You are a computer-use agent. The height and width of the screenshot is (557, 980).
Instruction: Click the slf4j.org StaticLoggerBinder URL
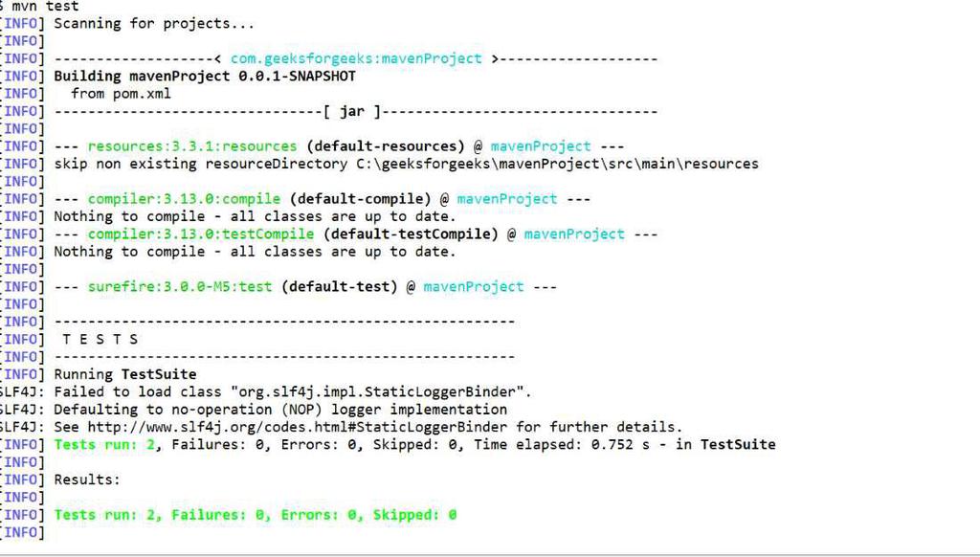coord(297,428)
